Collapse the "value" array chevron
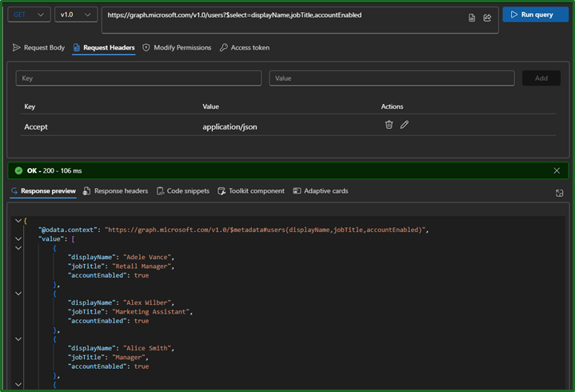The width and height of the screenshot is (575, 392). coord(18,238)
